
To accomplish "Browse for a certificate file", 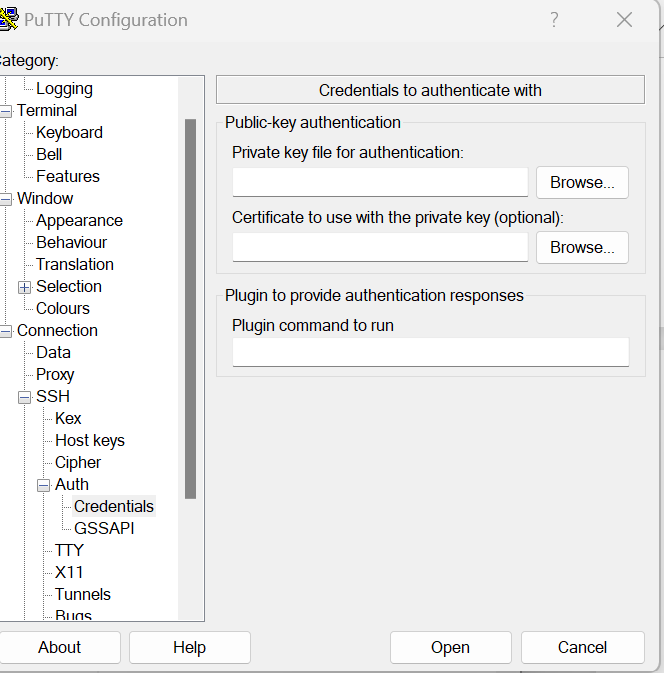I will point(582,247).
